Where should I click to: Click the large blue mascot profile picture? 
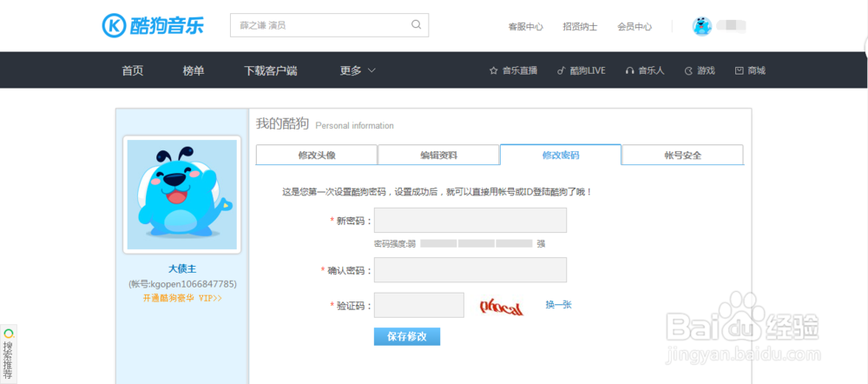click(x=182, y=195)
